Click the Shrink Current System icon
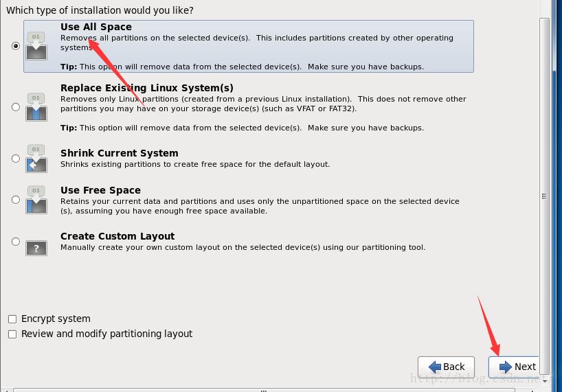This screenshot has width=562, height=392. coord(36,159)
